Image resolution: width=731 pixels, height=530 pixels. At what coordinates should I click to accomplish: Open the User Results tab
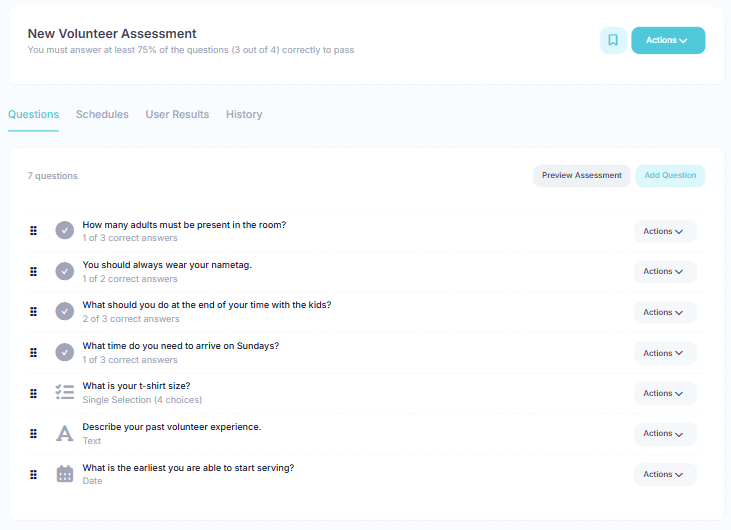click(177, 114)
